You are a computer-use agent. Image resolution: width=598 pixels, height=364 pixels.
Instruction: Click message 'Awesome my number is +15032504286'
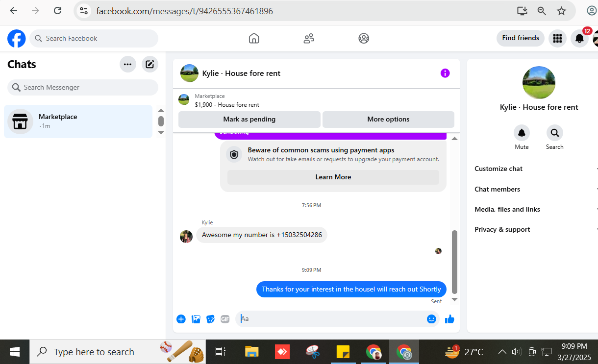tap(262, 235)
